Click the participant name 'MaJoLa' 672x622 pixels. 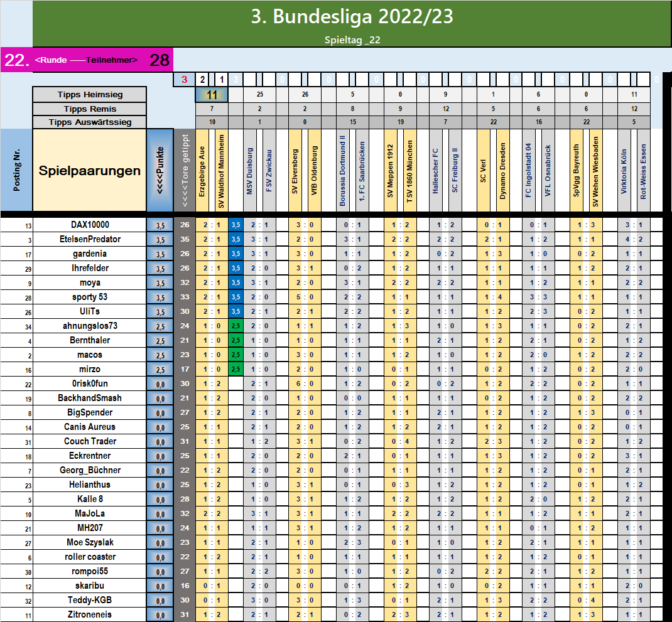pos(90,513)
